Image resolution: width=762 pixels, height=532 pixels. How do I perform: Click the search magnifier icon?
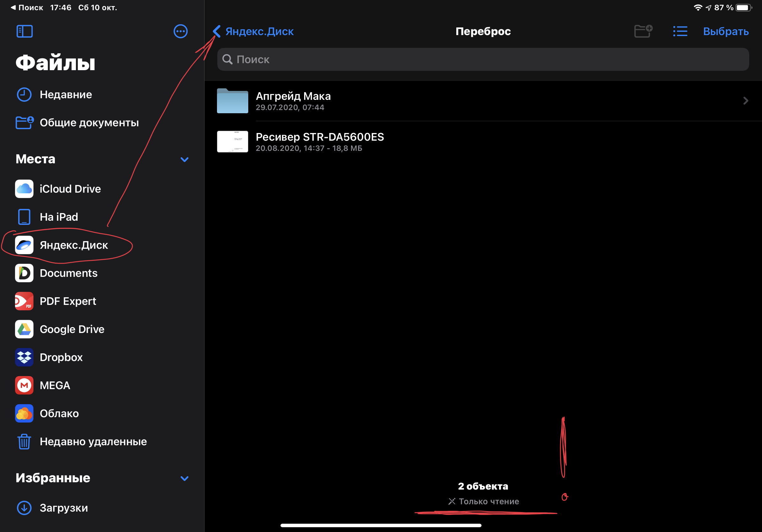[227, 59]
